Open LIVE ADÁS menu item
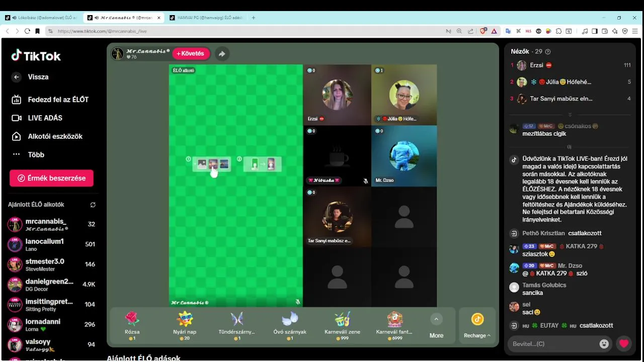This screenshot has width=644, height=362. coord(38,118)
